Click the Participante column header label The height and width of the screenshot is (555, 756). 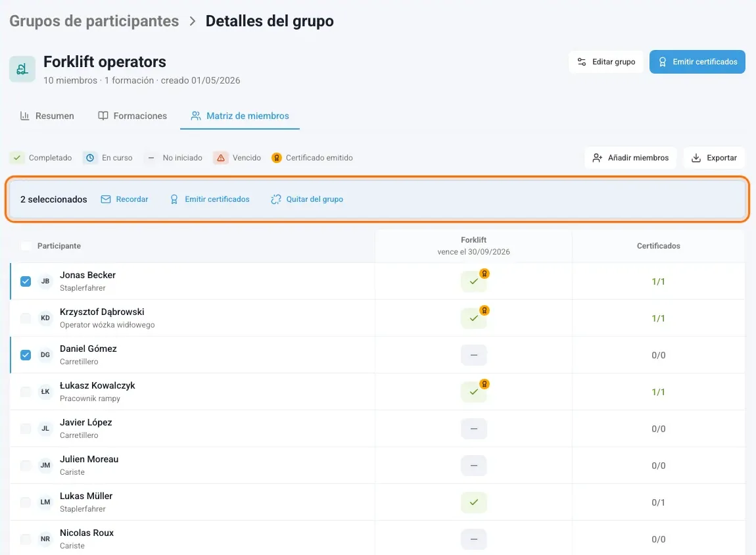59,246
